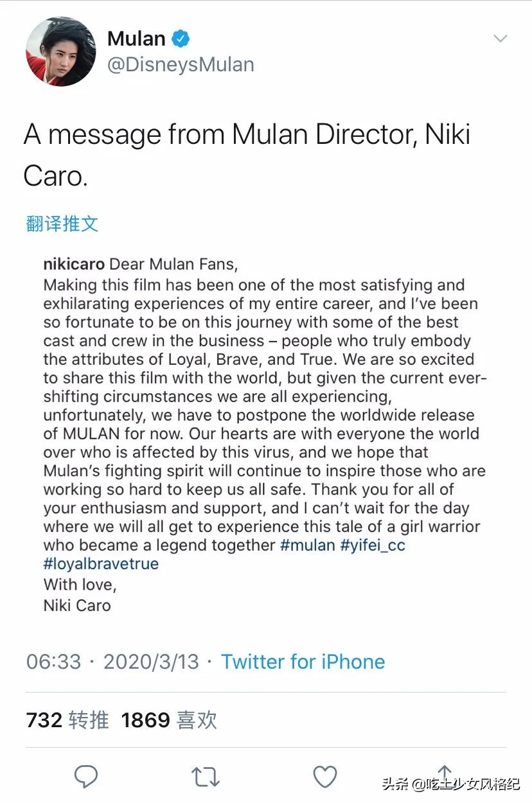Tap the #yifei_cc hashtag
Image resolution: width=532 pixels, height=803 pixels.
coord(375,545)
